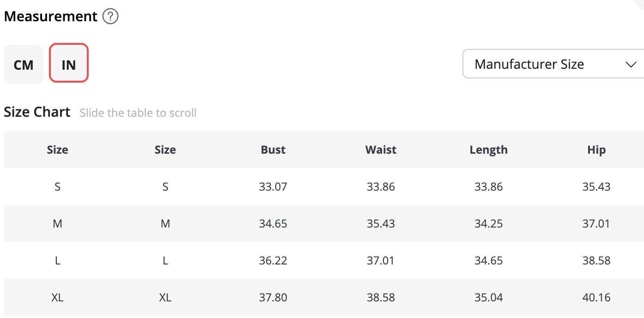Click the Waist column header
The height and width of the screenshot is (318, 644).
pyautogui.click(x=381, y=150)
